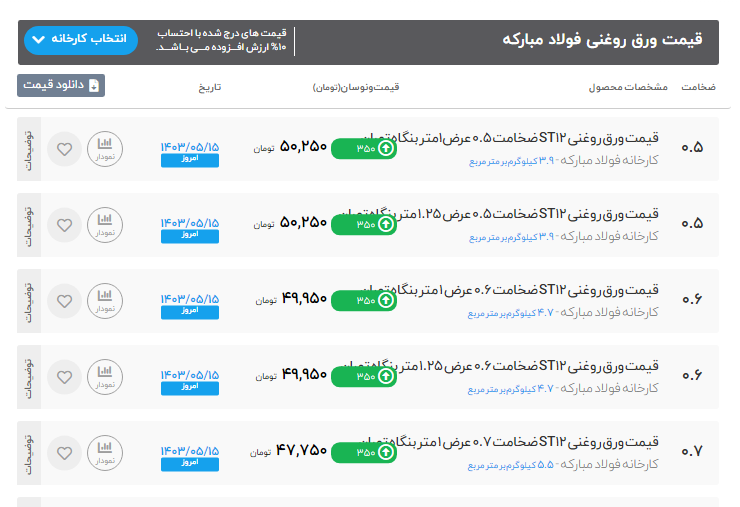Open chart for 0.7 thickness row
This screenshot has height=507, width=740.
click(x=105, y=453)
